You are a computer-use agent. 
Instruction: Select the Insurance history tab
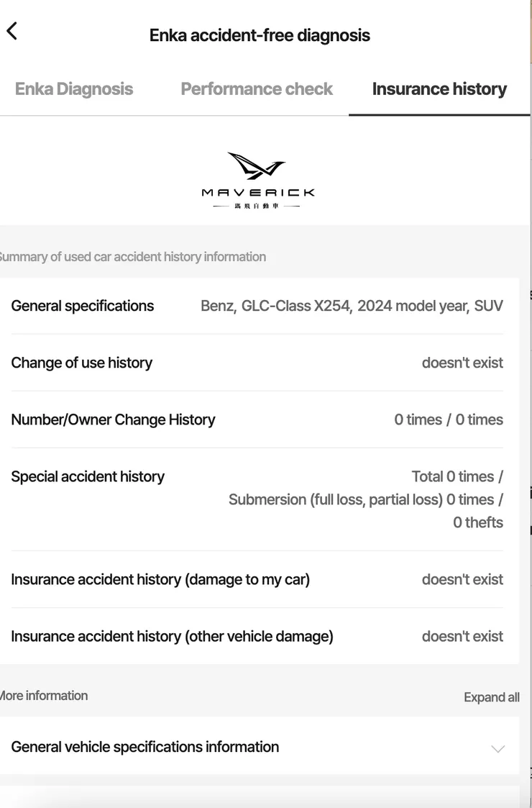pos(439,89)
